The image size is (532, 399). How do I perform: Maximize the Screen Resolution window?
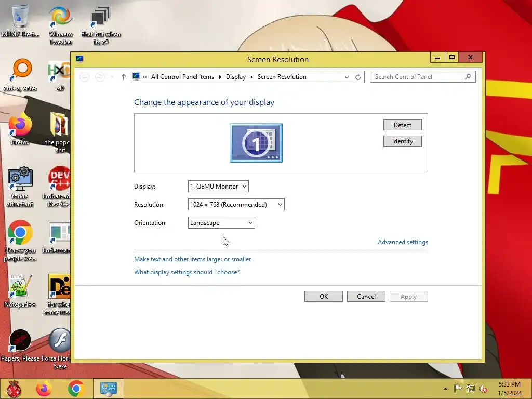point(451,58)
